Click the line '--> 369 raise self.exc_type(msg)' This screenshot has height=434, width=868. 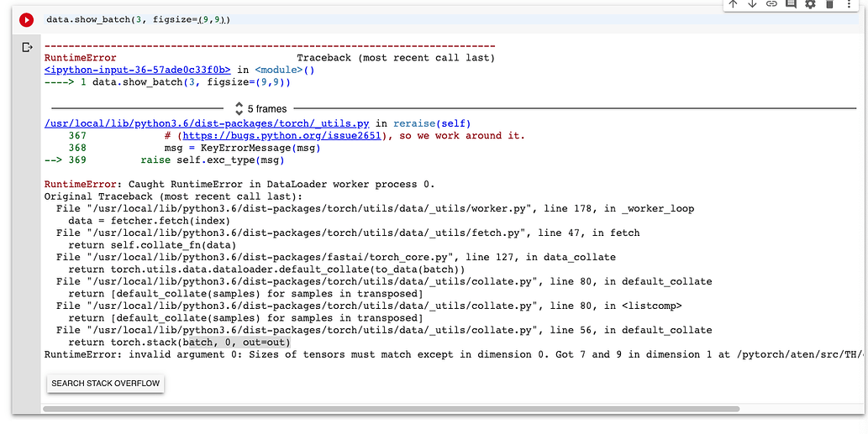click(x=164, y=159)
